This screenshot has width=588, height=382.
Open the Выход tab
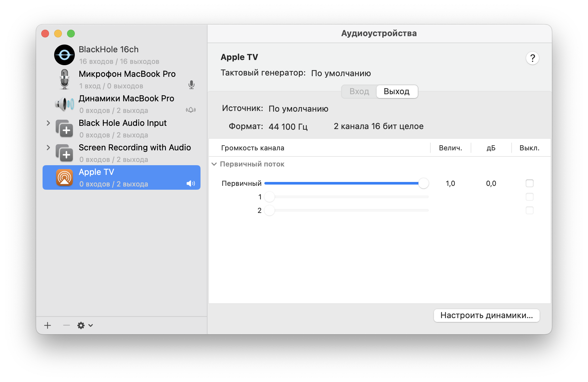(397, 91)
